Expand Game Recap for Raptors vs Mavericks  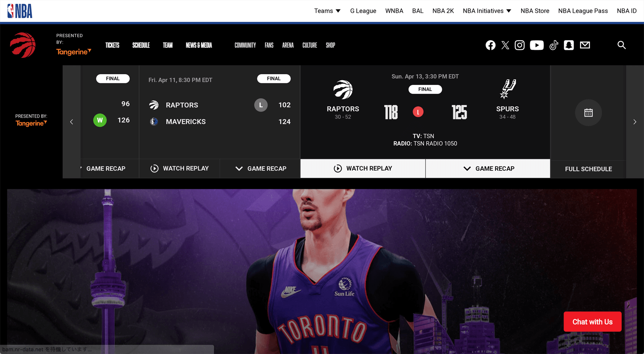pyautogui.click(x=261, y=169)
